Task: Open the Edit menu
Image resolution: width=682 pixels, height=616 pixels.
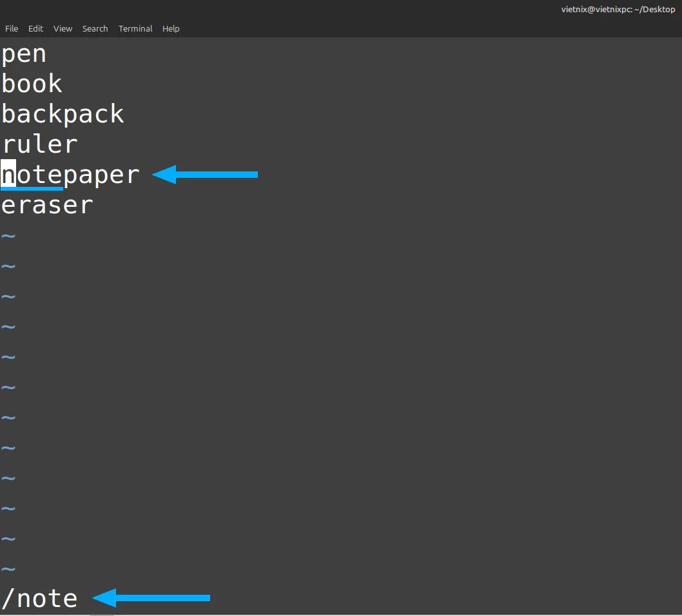Action: point(35,29)
